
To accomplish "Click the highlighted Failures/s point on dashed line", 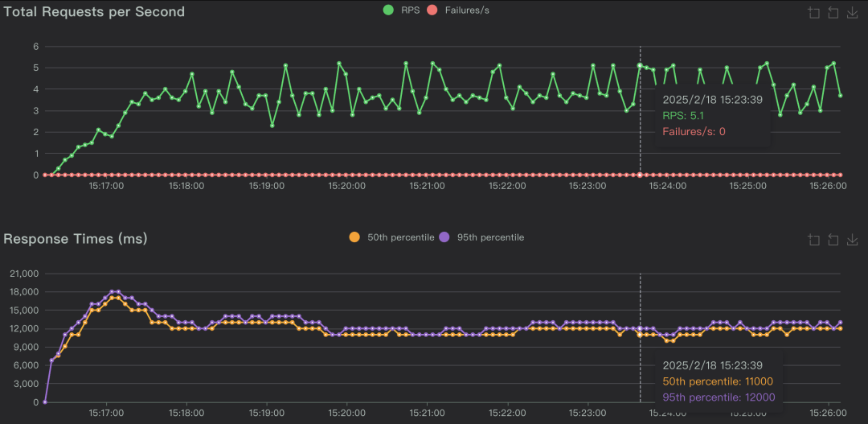I will pyautogui.click(x=641, y=175).
